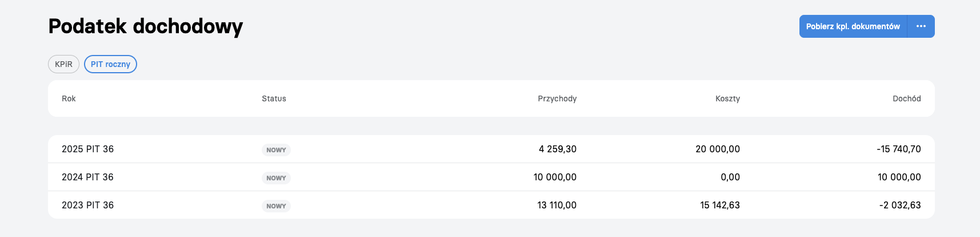Click the Dochód column header
The width and height of the screenshot is (980, 237).
point(907,98)
